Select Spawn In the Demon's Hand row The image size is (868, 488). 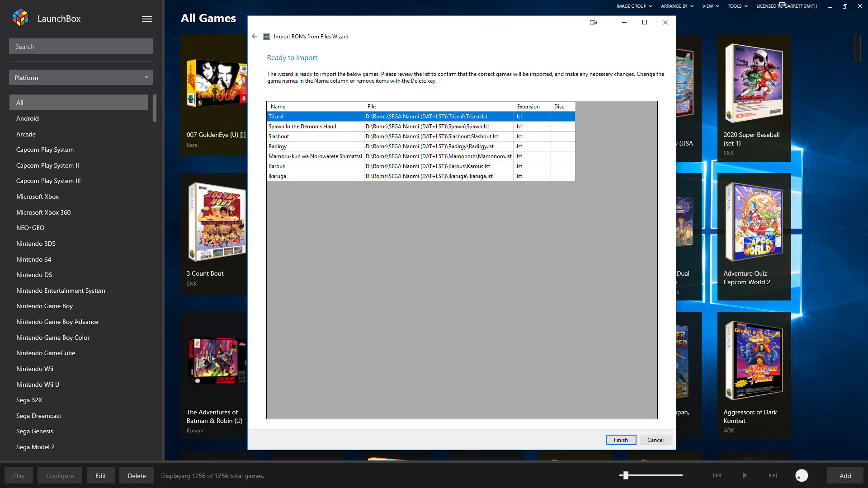click(421, 127)
